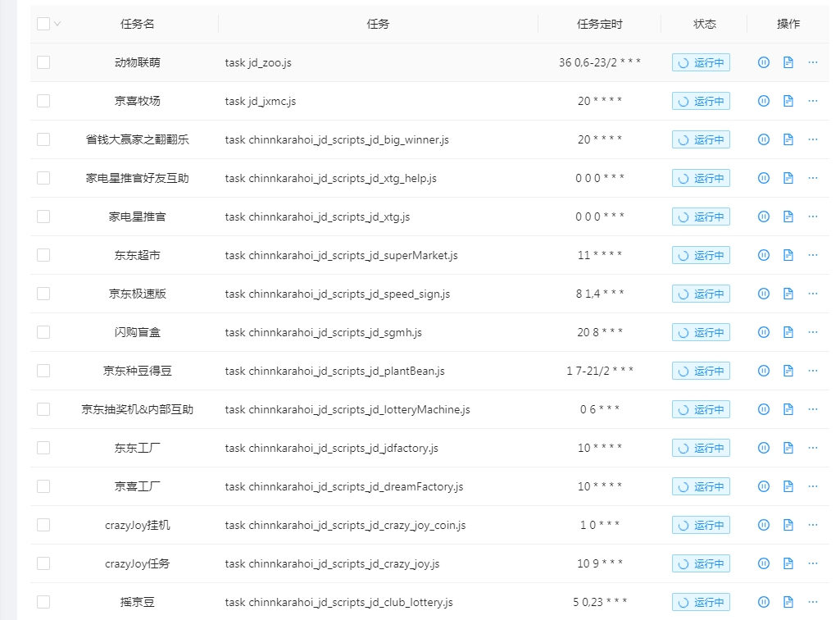Open the dropdown arrow beside the select-all checkbox
This screenshot has width=840, height=620.
point(56,24)
